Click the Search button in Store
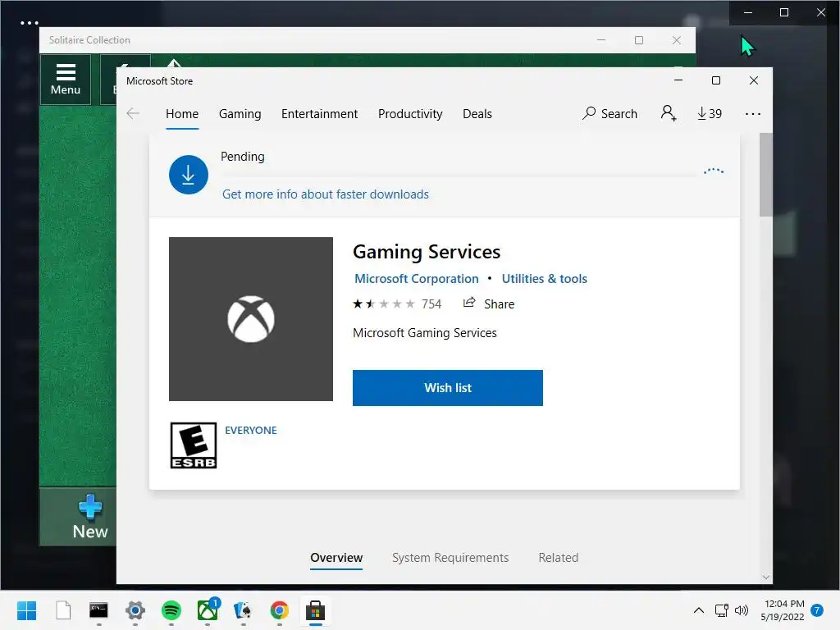 click(610, 113)
